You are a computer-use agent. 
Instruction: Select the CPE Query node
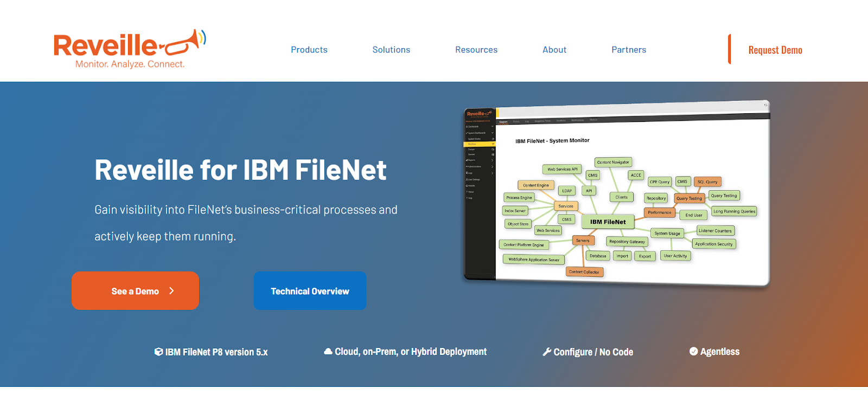pos(660,182)
